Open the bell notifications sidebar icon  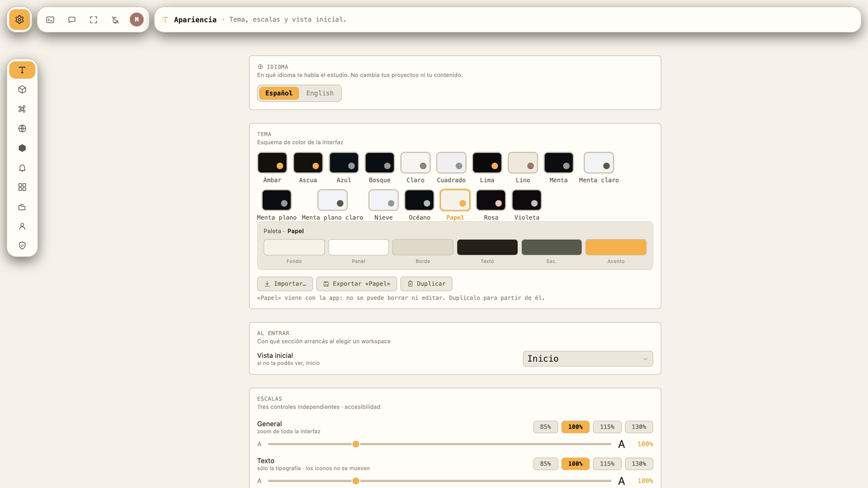pos(22,168)
